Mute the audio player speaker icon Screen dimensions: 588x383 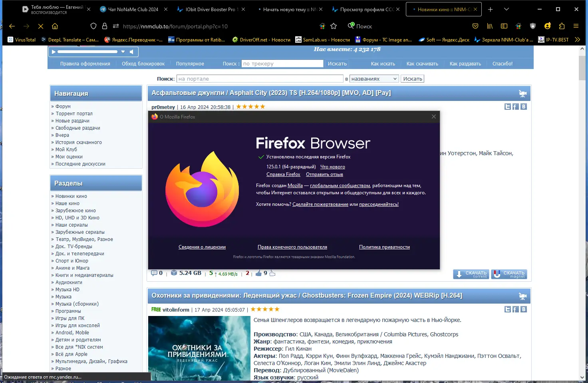[x=131, y=51]
